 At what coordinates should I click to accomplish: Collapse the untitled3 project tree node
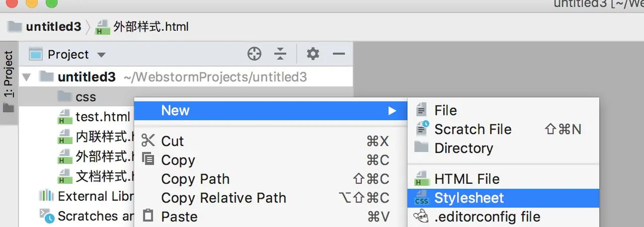coord(27,78)
